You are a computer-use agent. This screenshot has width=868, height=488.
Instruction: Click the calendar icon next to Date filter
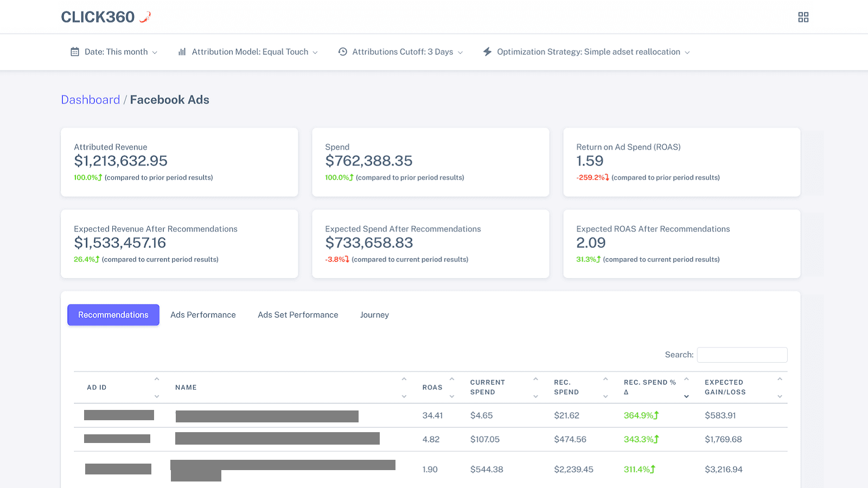tap(74, 52)
